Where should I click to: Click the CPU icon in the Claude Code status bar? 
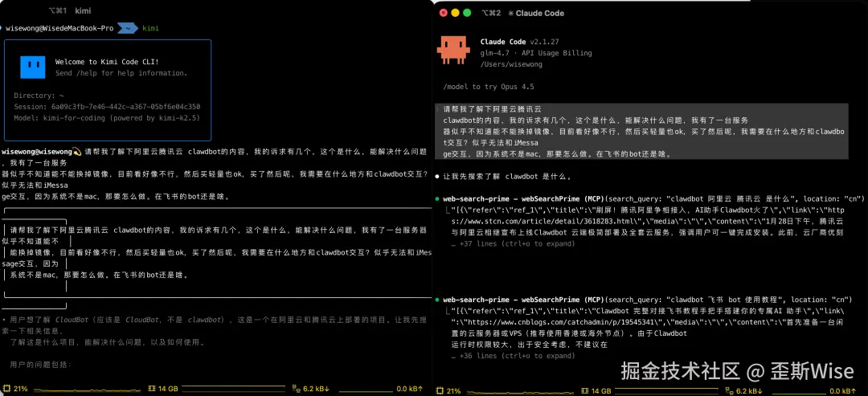pyautogui.click(x=440, y=390)
